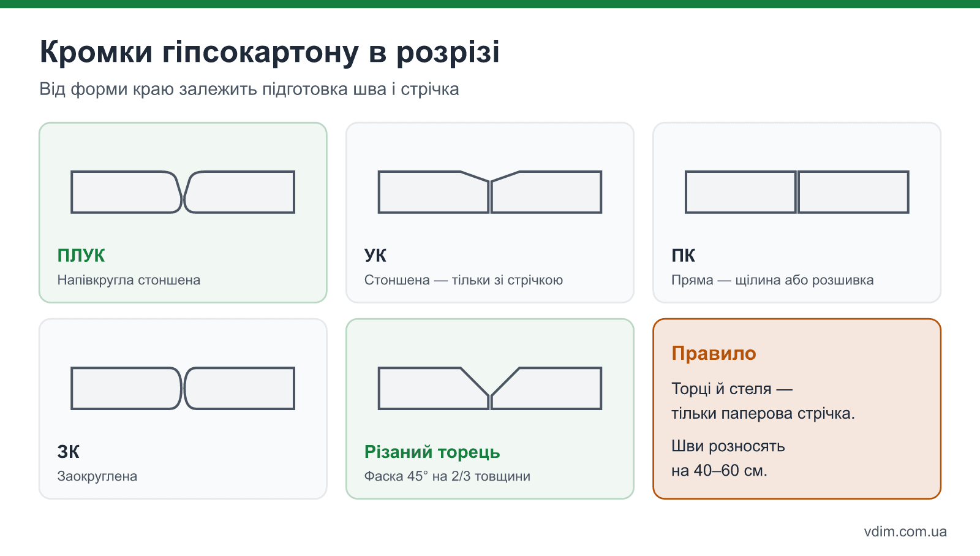This screenshot has width=980, height=556.
Task: Click the line Шви розносять
Action: [728, 446]
